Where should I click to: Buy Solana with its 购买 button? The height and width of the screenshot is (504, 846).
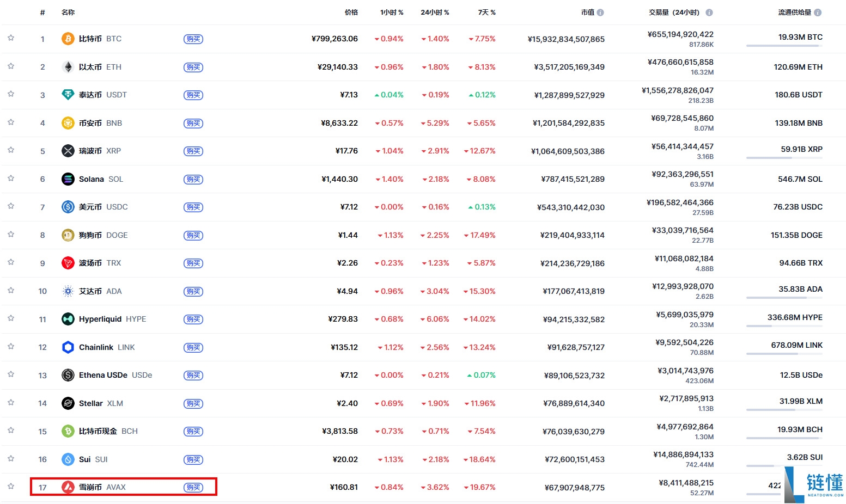pos(193,180)
